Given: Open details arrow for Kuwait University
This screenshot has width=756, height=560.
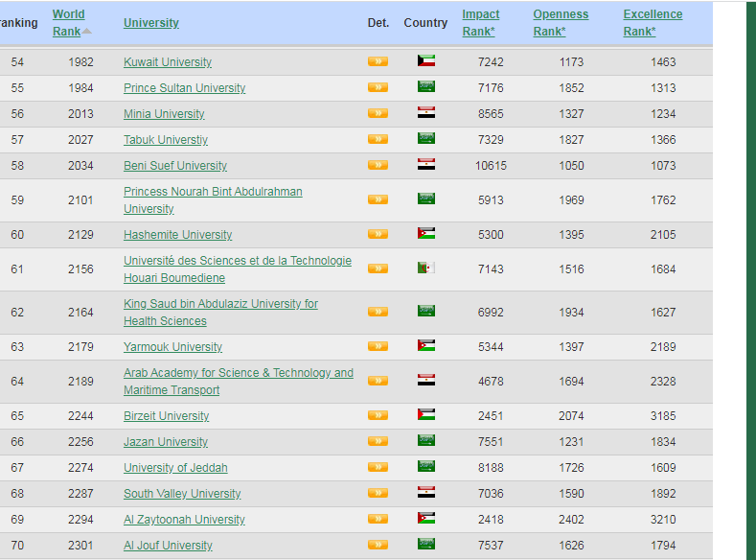Looking at the screenshot, I should (x=378, y=62).
